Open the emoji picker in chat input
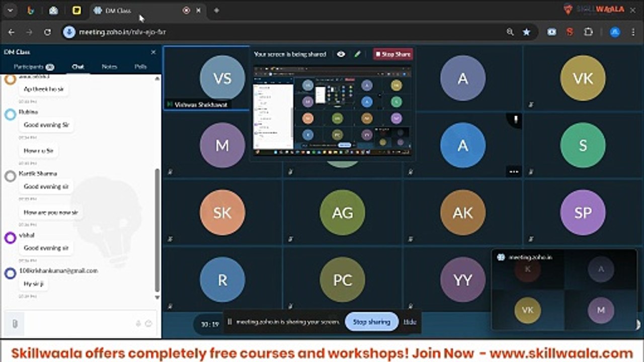Viewport: 644px width, 362px height. (x=148, y=324)
